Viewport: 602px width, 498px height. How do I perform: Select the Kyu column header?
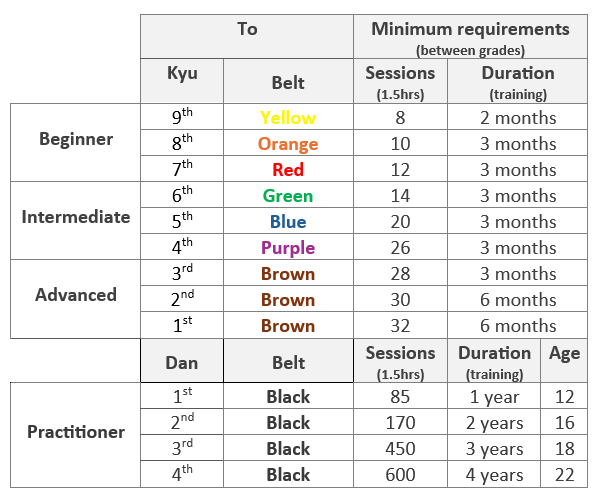click(182, 81)
